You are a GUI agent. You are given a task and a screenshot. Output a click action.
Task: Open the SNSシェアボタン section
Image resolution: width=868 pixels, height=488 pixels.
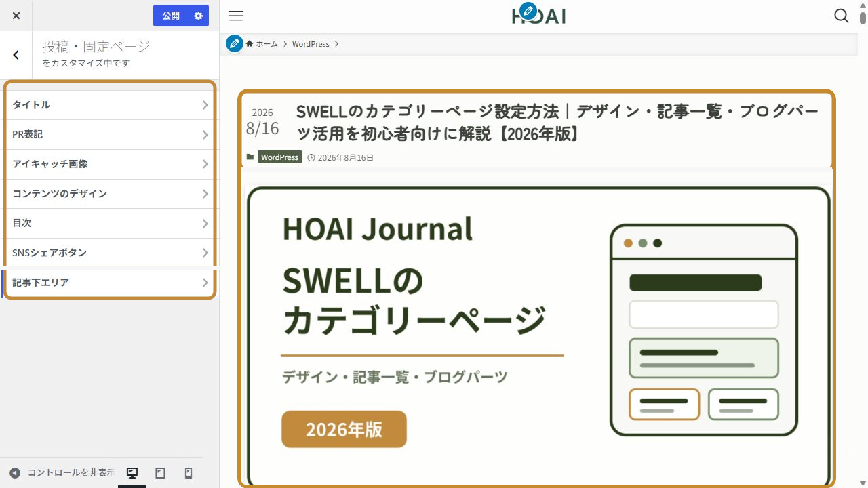[109, 253]
